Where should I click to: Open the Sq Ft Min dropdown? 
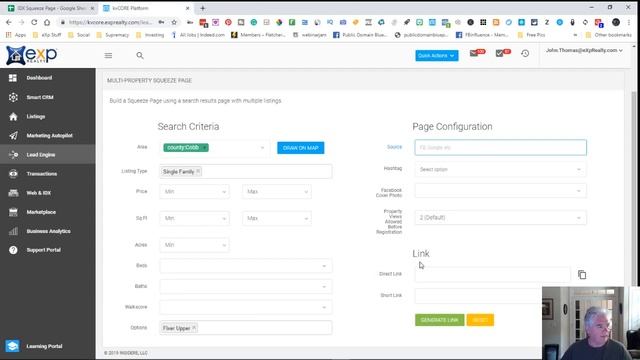click(194, 218)
